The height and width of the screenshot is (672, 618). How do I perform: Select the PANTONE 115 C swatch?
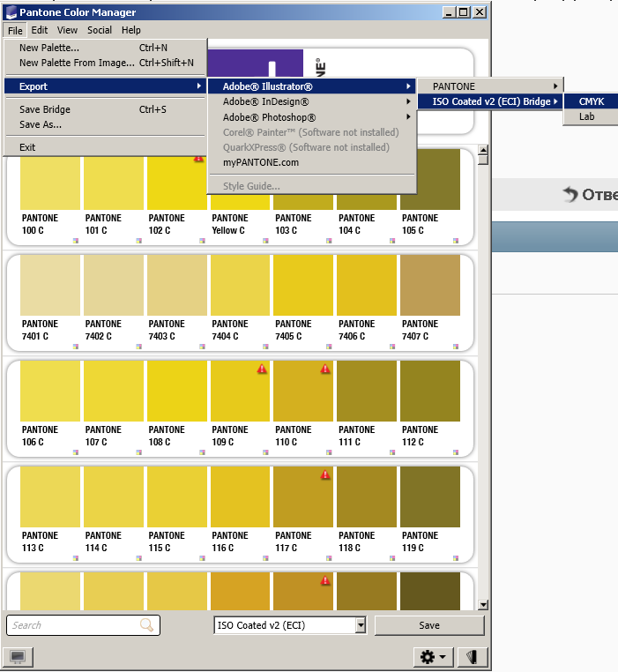(177, 497)
